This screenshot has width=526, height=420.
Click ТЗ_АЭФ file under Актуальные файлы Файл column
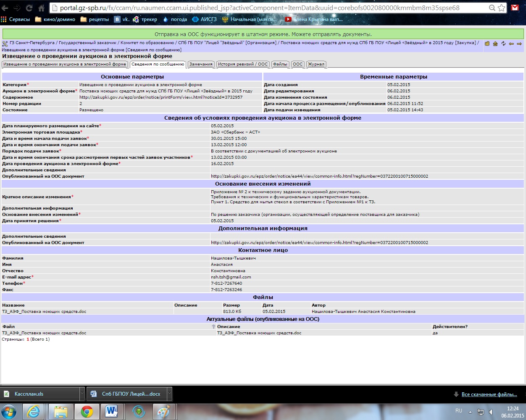[x=44, y=333]
